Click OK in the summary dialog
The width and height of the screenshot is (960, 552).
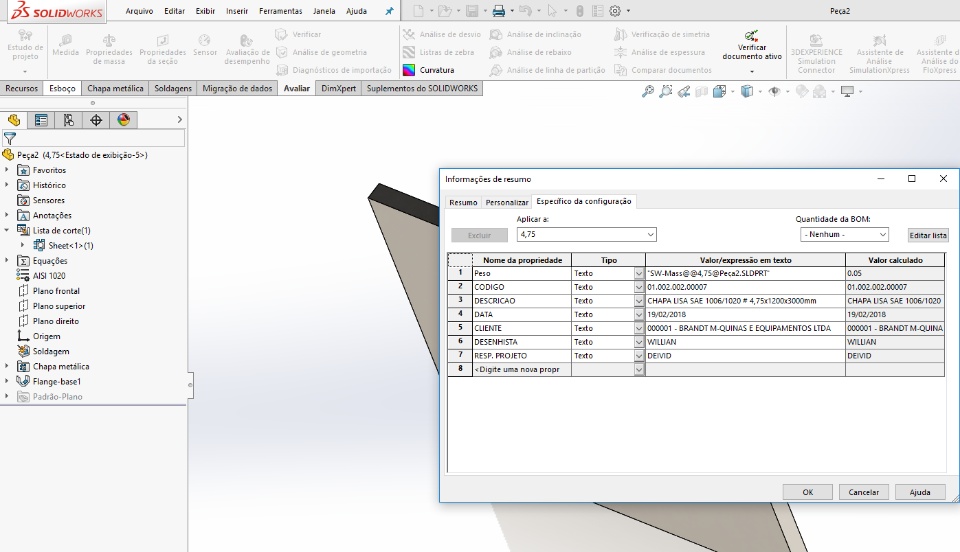click(808, 492)
